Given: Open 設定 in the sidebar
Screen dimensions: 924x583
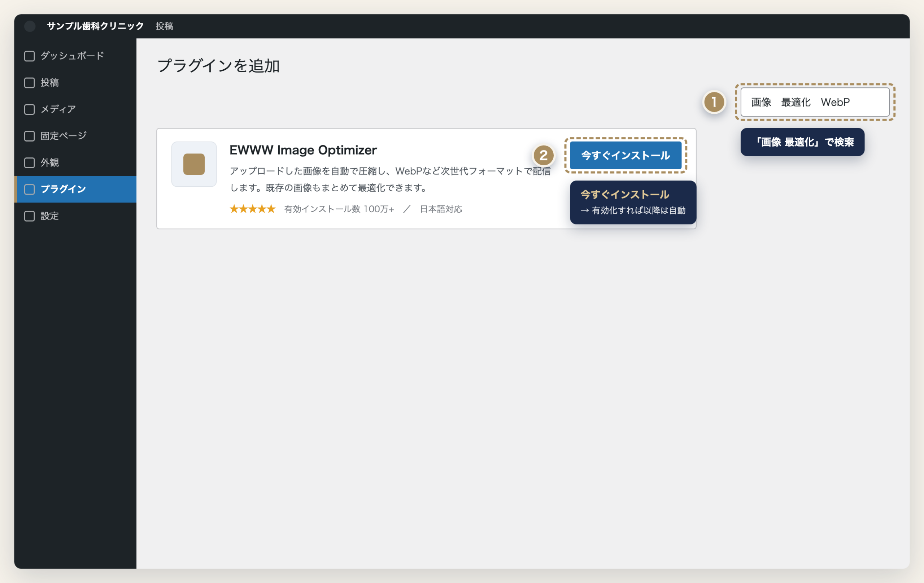Looking at the screenshot, I should (75, 216).
